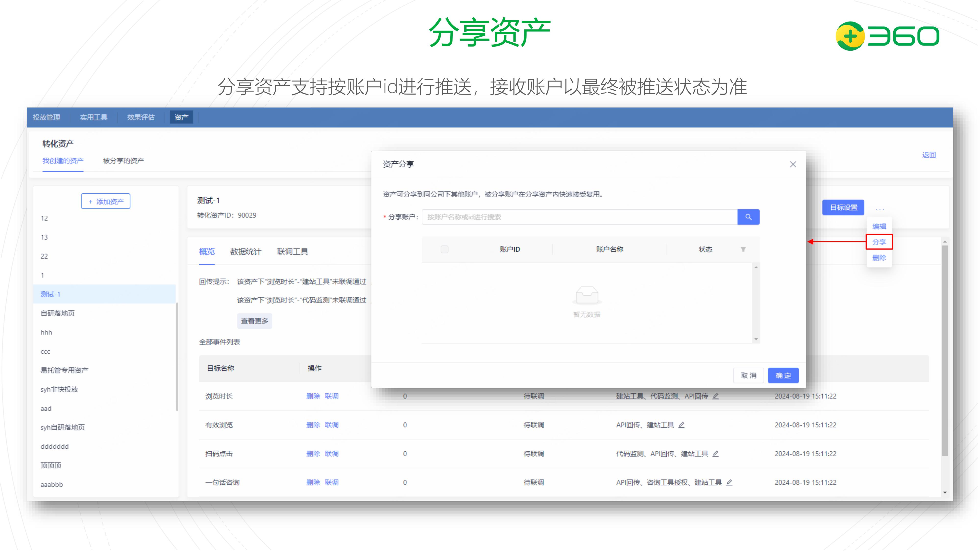Viewport: 980px width, 551px height.
Task: Switch to 被分享的资产 tab
Action: click(x=123, y=161)
